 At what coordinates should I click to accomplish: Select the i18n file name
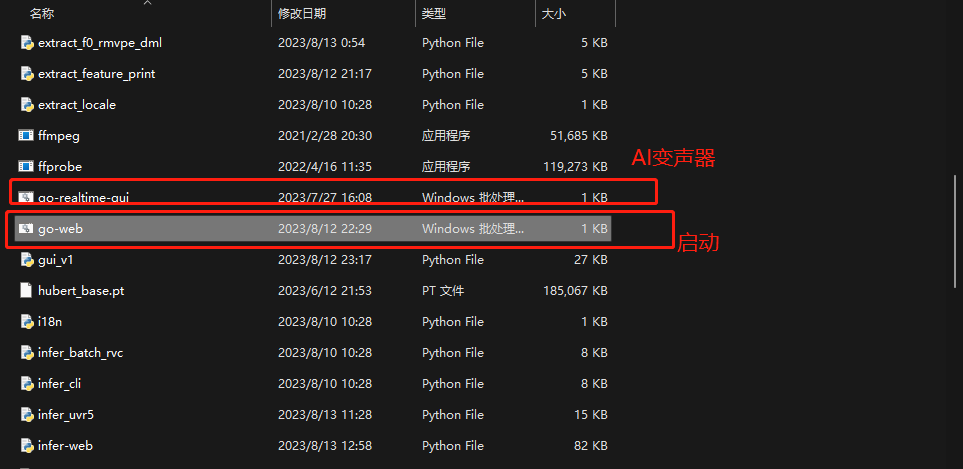click(x=50, y=322)
